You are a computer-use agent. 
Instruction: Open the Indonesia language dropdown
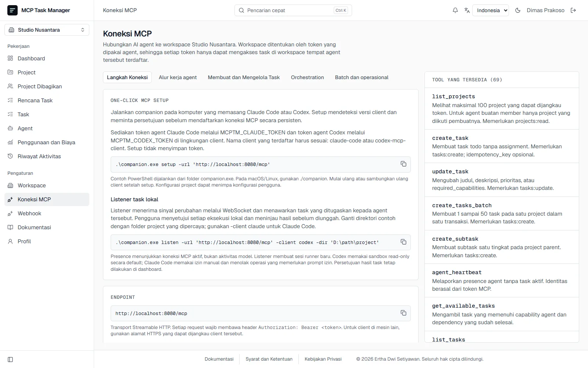click(491, 10)
